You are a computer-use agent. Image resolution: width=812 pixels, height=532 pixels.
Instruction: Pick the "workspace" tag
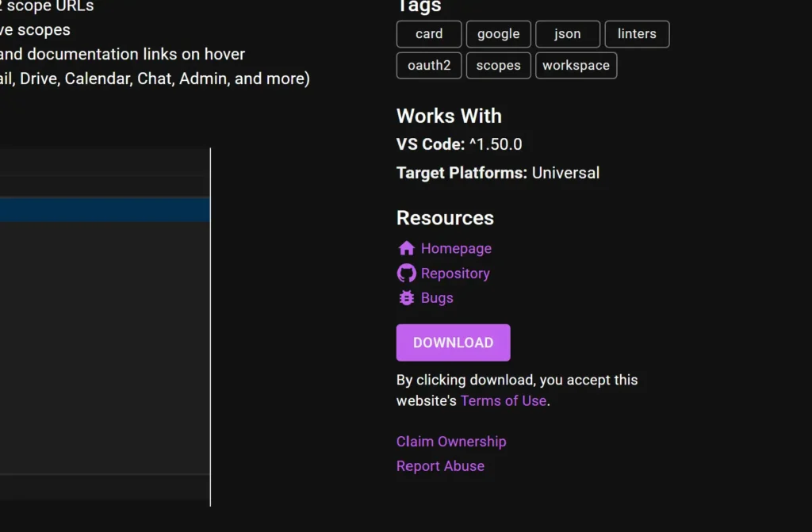coord(576,66)
